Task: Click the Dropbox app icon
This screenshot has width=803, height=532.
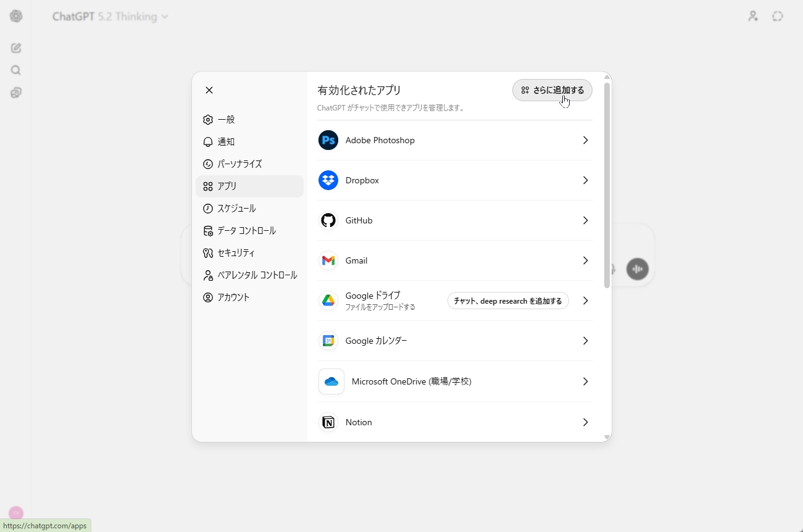Action: point(328,180)
